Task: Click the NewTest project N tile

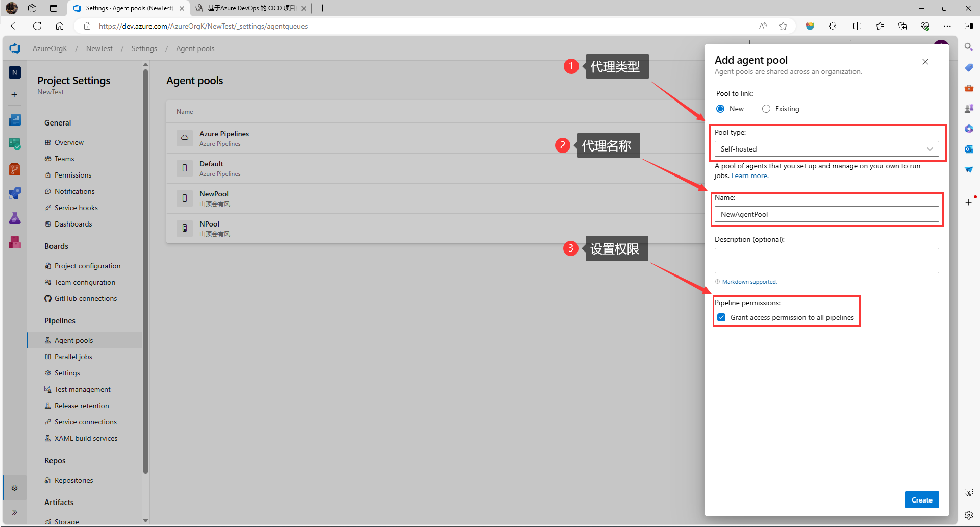Action: (x=15, y=72)
